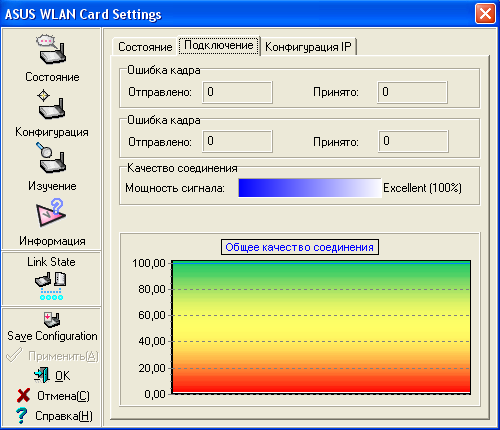
Task: Click the Информация pink triangle icon
Action: (51, 213)
